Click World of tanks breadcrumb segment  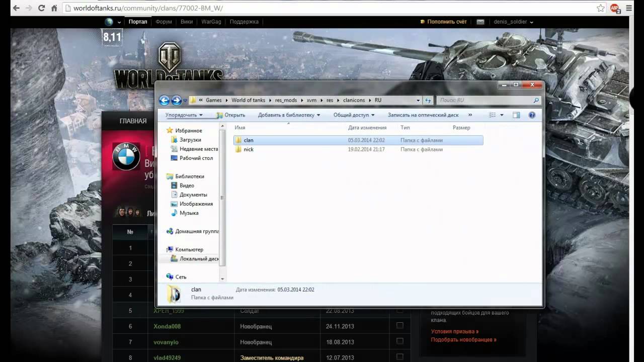[x=249, y=100]
